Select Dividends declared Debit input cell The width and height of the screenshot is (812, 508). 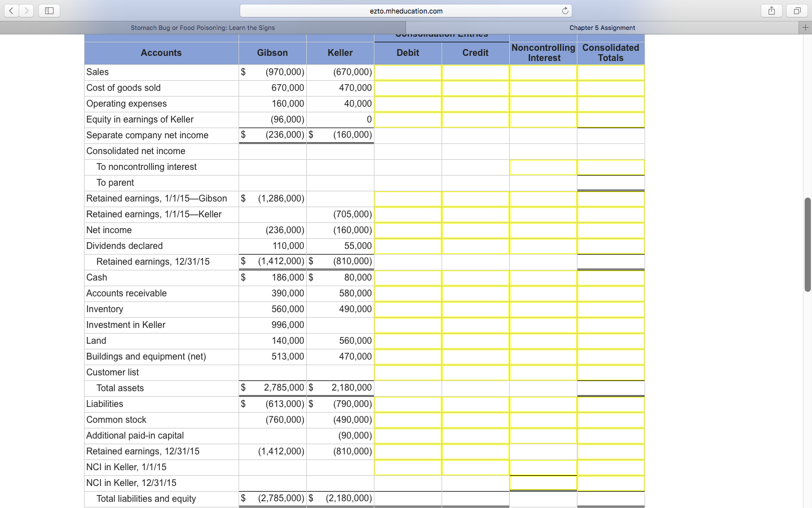408,246
